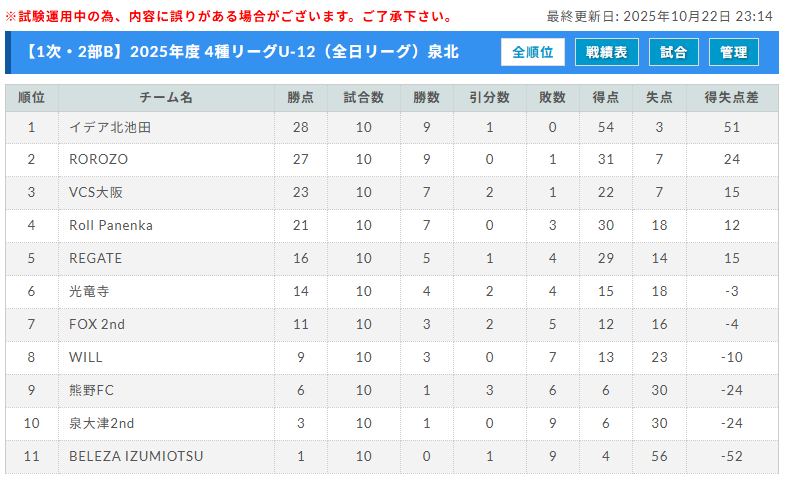Switch to the 戦績表 tab
Viewport: 787px width, 483px height.
pyautogui.click(x=606, y=53)
